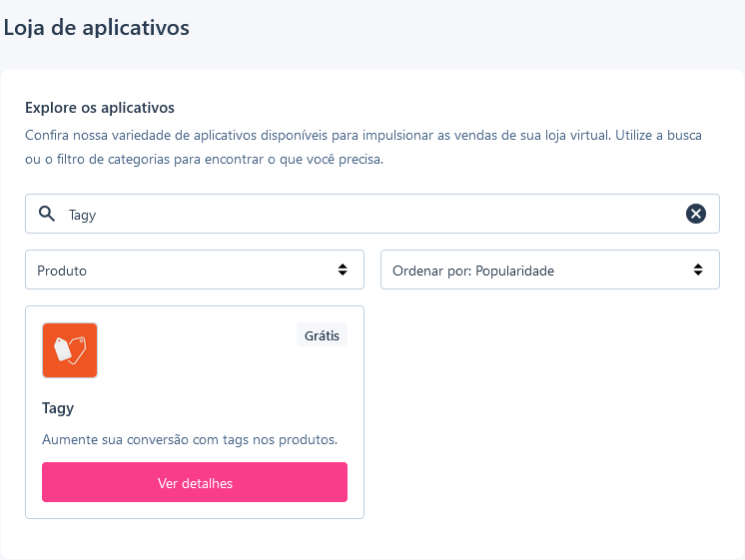Open the Ordenar por: Popularidade dropdown
The width and height of the screenshot is (745, 560).
(x=550, y=270)
